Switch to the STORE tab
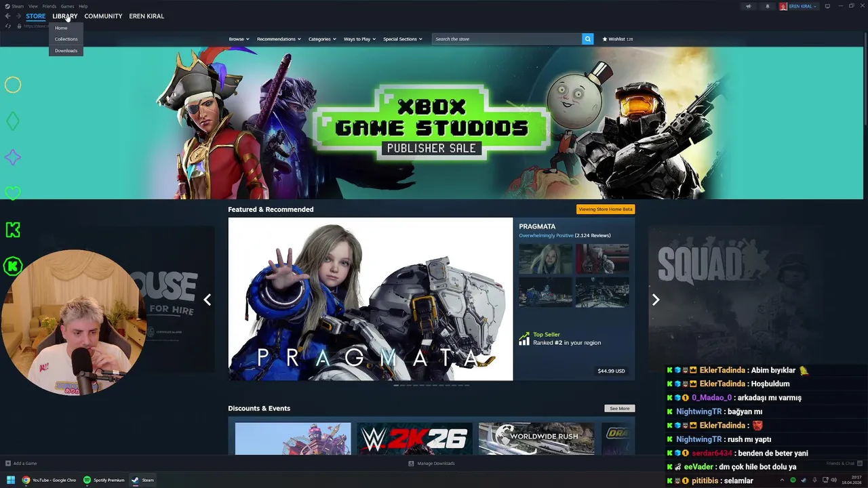This screenshot has height=488, width=868. point(36,16)
